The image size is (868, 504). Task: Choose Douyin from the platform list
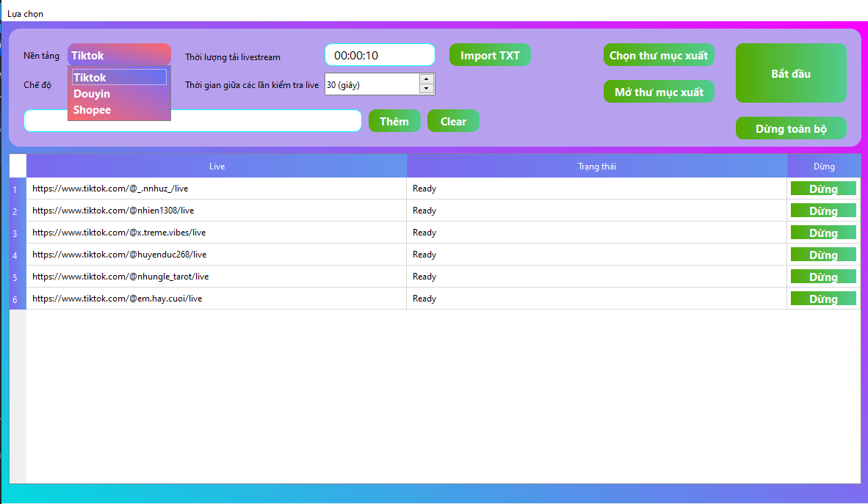pos(118,94)
